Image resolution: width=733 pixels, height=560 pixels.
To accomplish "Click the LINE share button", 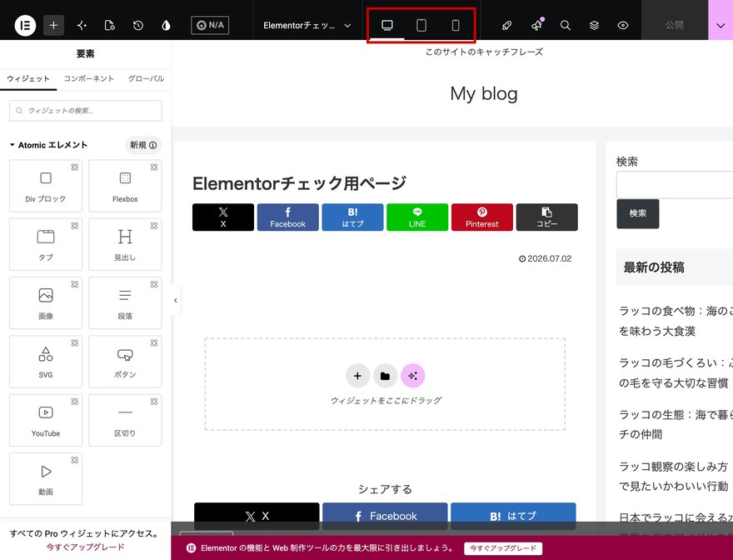I will 417,217.
